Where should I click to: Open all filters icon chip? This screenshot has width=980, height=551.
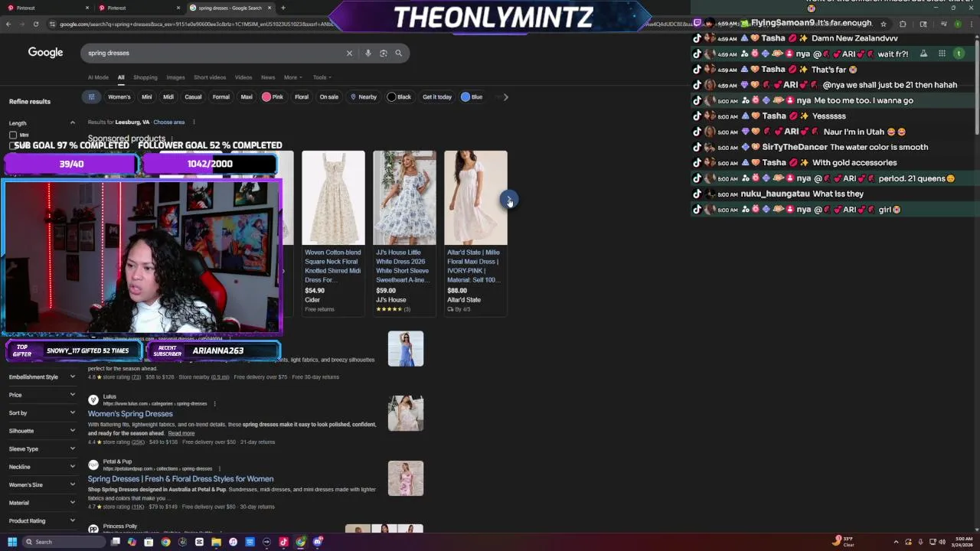tap(91, 97)
